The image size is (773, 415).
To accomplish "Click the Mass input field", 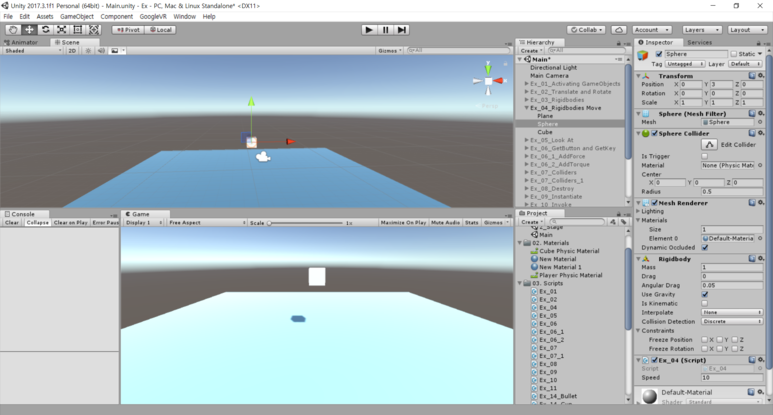I will 732,267.
